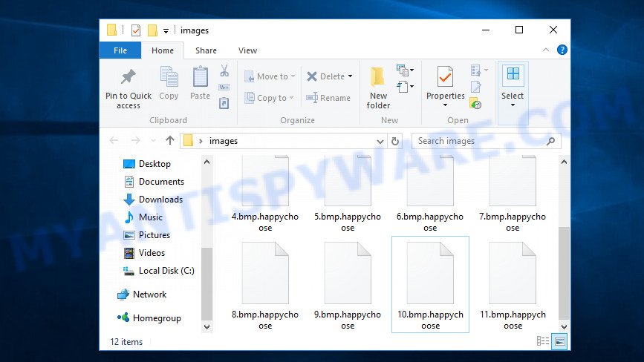Select file 8.bmp.happychoose
The image size is (644, 362).
[265, 286]
